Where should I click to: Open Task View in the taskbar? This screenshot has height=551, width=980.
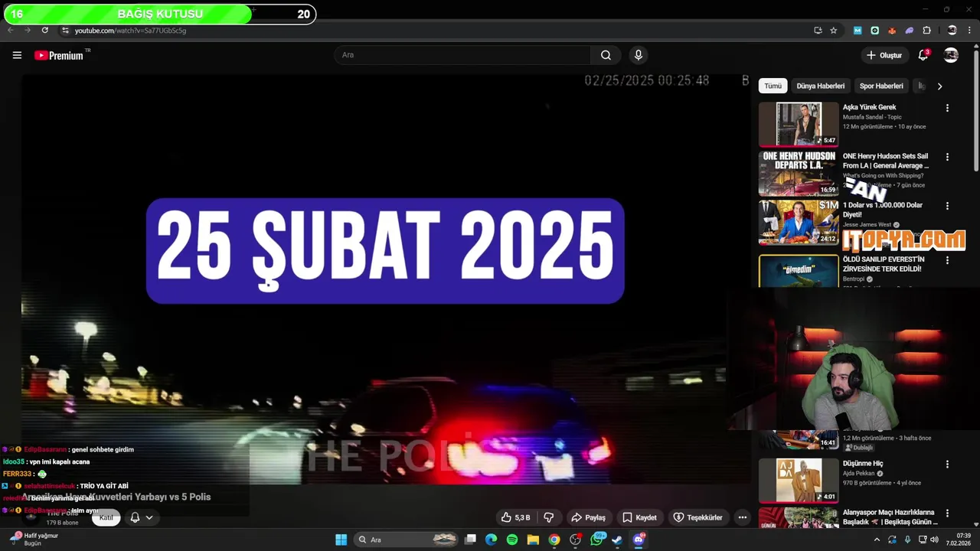471,540
